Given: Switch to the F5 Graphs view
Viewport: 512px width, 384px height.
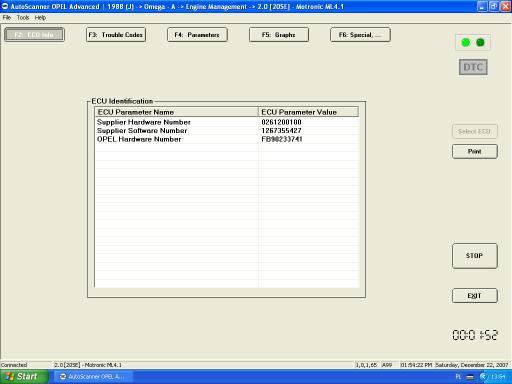Looking at the screenshot, I should click(x=279, y=35).
